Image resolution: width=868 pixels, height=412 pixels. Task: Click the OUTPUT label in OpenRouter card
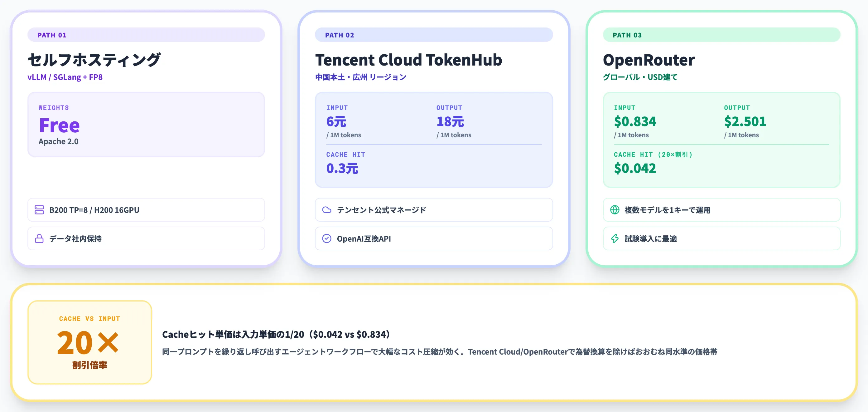(x=737, y=108)
